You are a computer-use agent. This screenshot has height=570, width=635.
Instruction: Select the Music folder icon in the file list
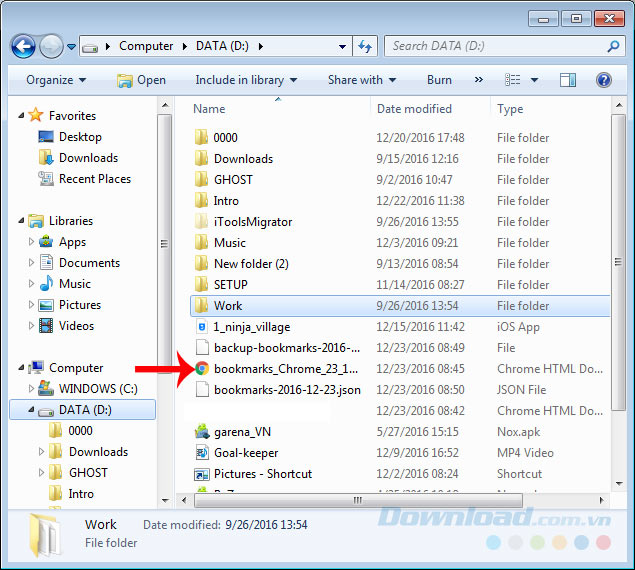pos(201,243)
